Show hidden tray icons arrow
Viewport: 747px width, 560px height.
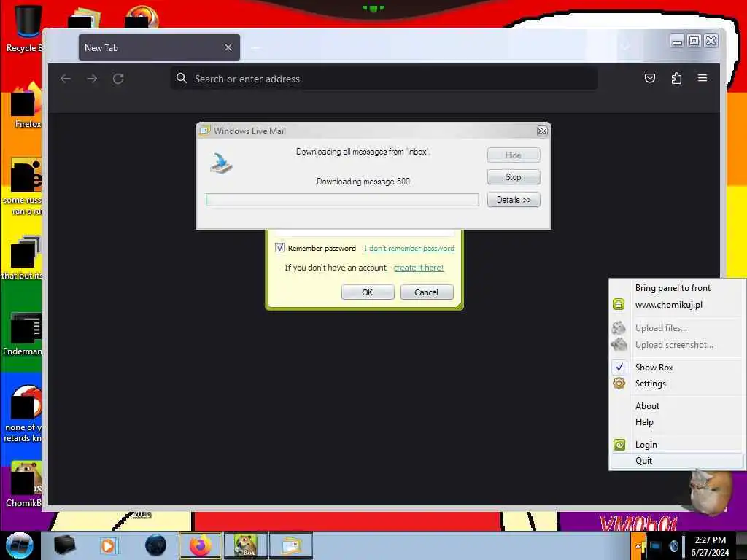tap(638, 547)
